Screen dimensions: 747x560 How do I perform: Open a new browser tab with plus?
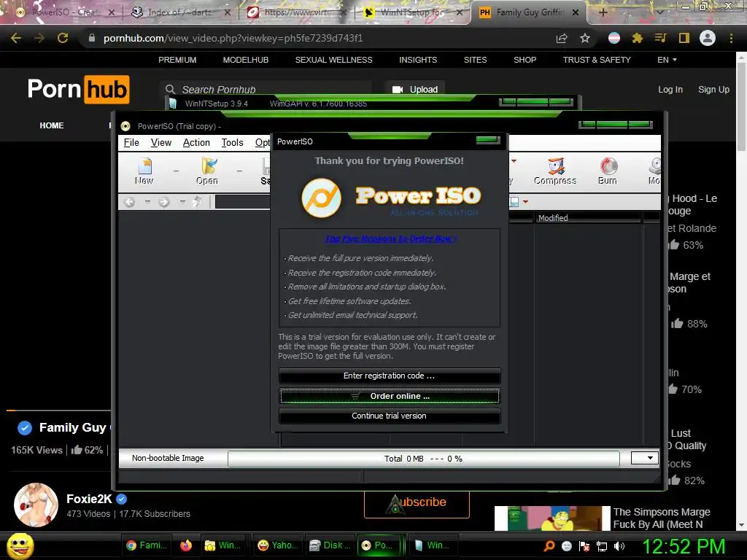(x=603, y=12)
